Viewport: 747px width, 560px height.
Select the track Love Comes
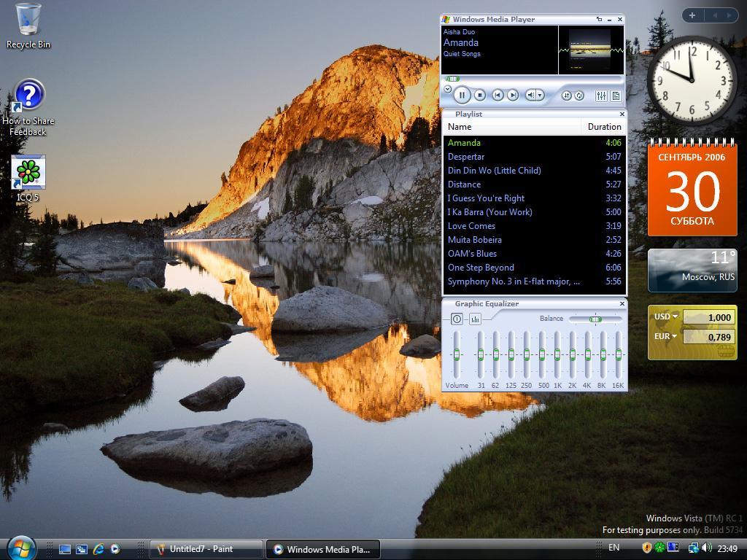[534, 226]
